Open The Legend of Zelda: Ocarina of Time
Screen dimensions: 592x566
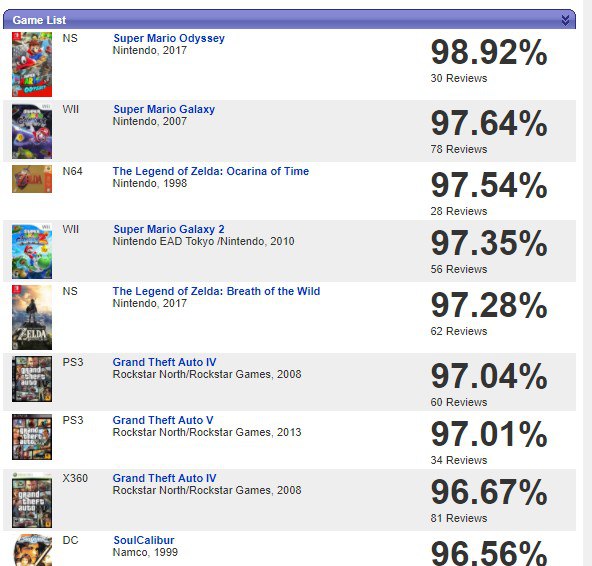tap(211, 171)
